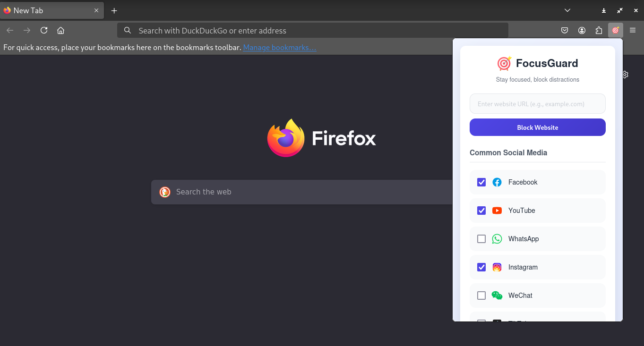Click the Instagram label text

[x=523, y=267]
